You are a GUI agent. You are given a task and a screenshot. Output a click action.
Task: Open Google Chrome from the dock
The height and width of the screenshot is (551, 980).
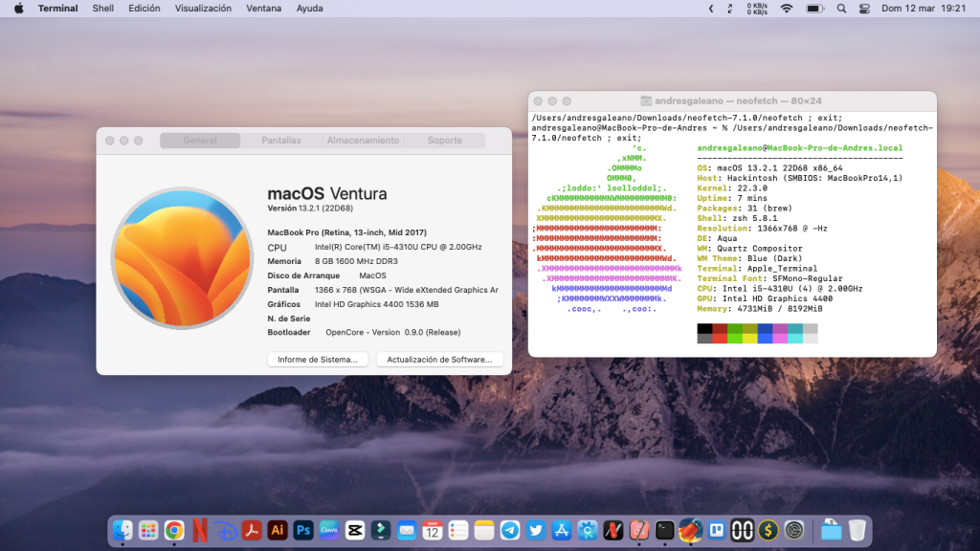click(174, 530)
